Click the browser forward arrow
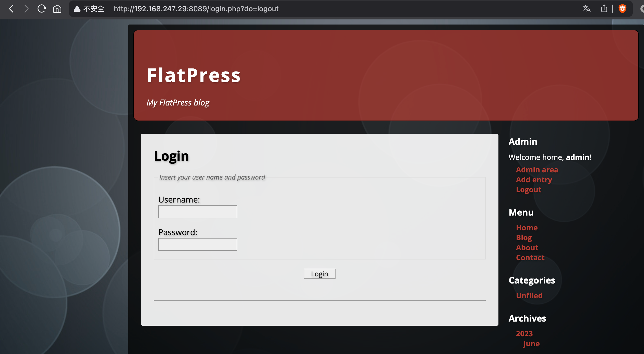 point(26,9)
